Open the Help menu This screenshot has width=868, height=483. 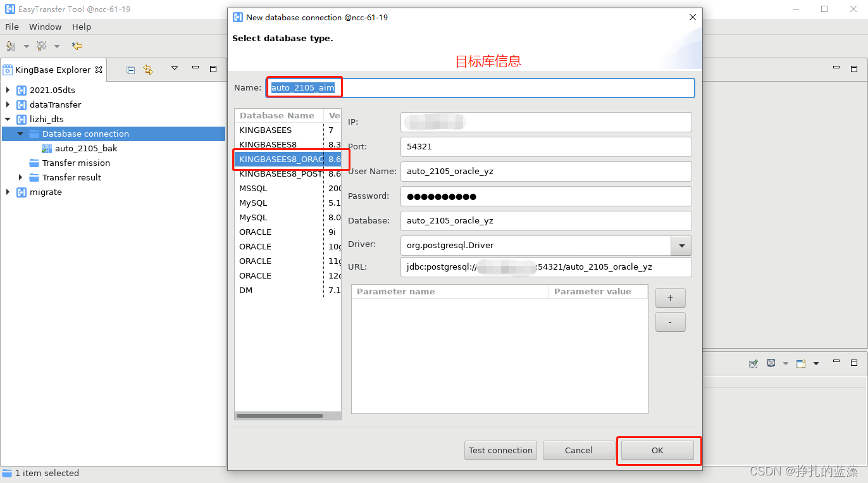click(82, 27)
